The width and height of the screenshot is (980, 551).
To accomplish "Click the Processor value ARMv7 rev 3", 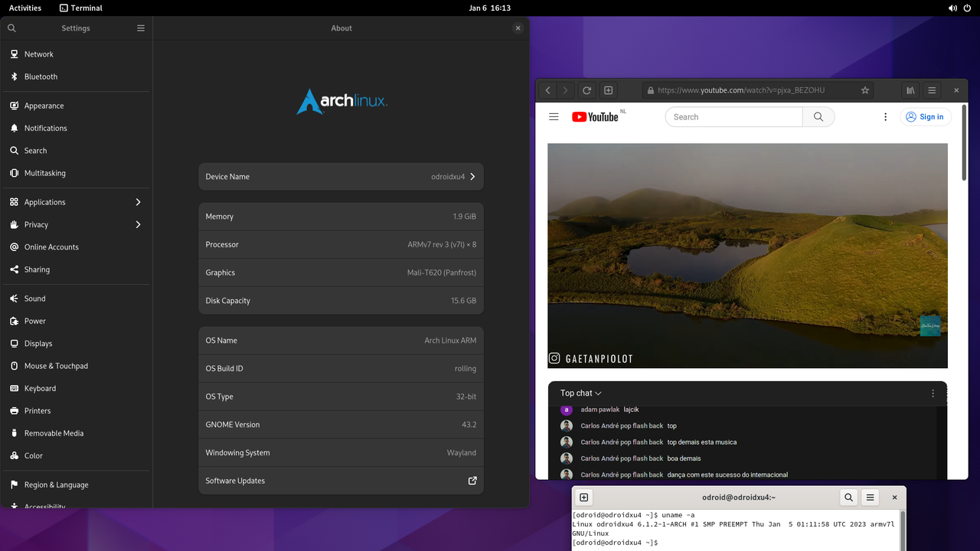I will [442, 245].
